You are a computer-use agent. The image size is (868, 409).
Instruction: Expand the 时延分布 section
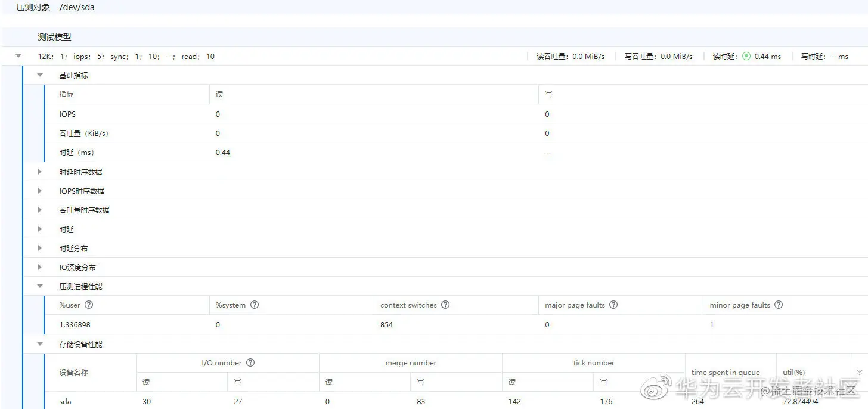(39, 248)
